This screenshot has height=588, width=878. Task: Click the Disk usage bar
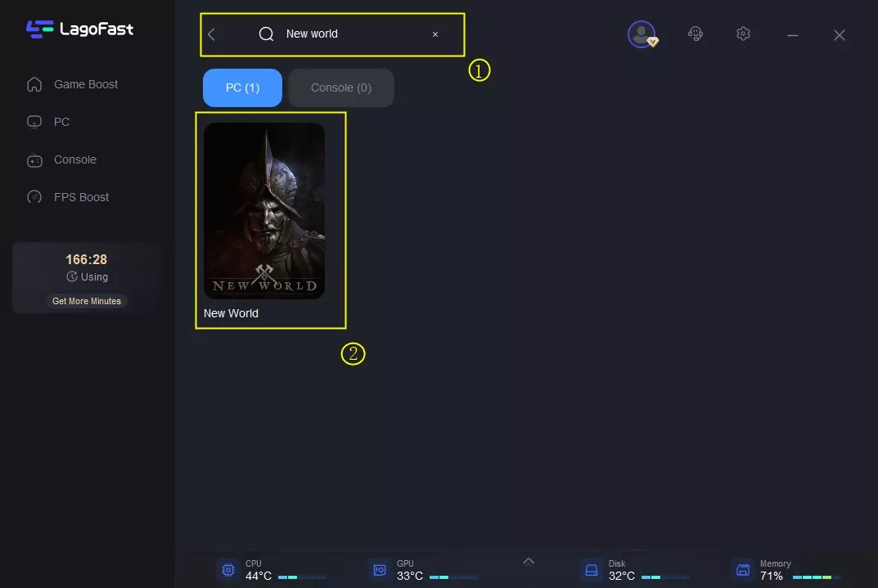tap(666, 577)
